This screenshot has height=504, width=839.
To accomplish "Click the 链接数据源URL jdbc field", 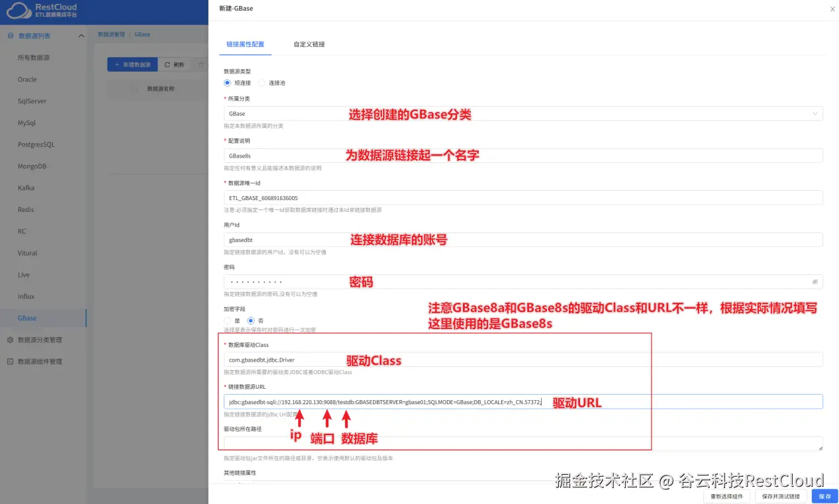I will (x=523, y=401).
